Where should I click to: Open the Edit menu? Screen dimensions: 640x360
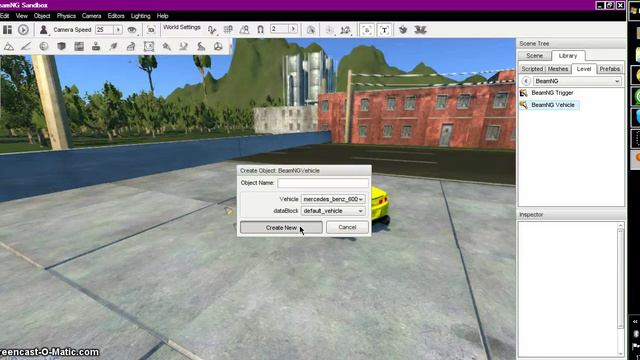4,16
